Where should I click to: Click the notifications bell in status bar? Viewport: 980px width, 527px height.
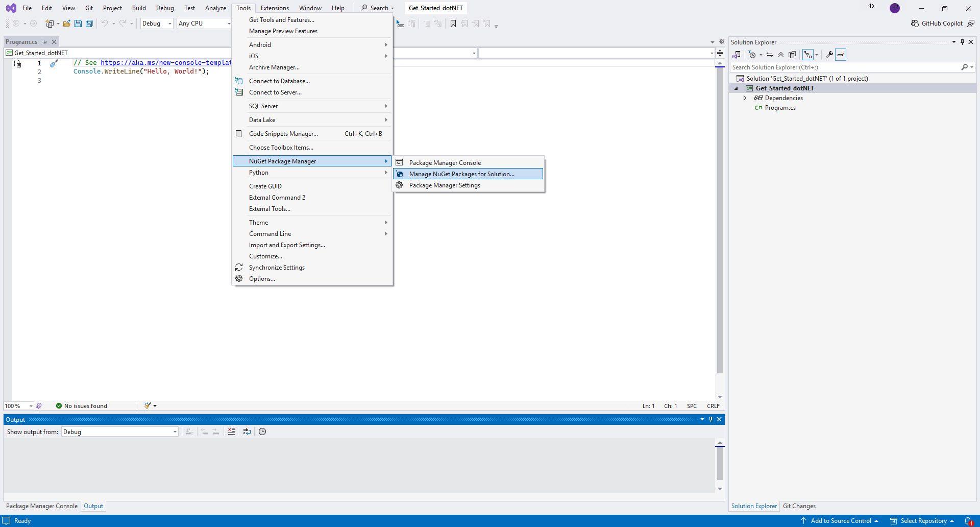968,521
